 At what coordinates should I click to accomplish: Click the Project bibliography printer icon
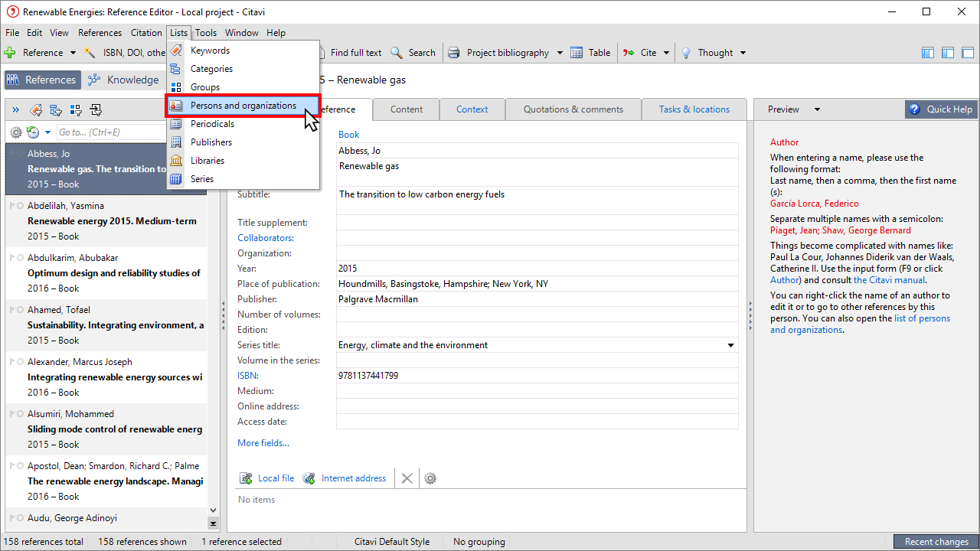(x=454, y=53)
